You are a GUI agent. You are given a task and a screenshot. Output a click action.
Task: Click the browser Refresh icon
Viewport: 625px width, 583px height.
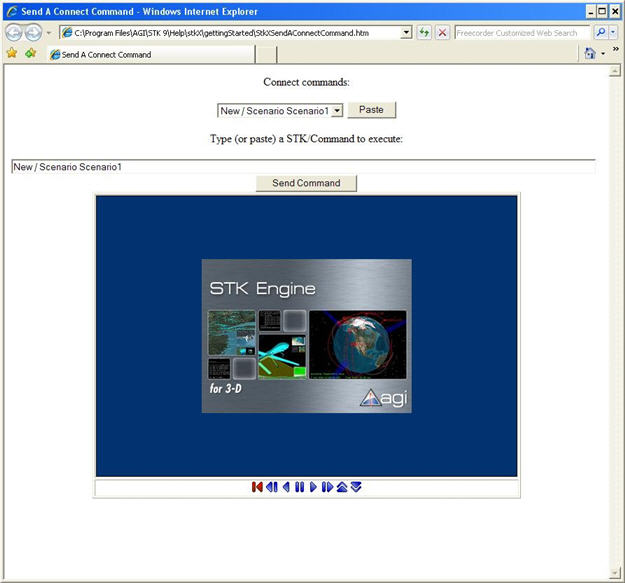coord(425,32)
